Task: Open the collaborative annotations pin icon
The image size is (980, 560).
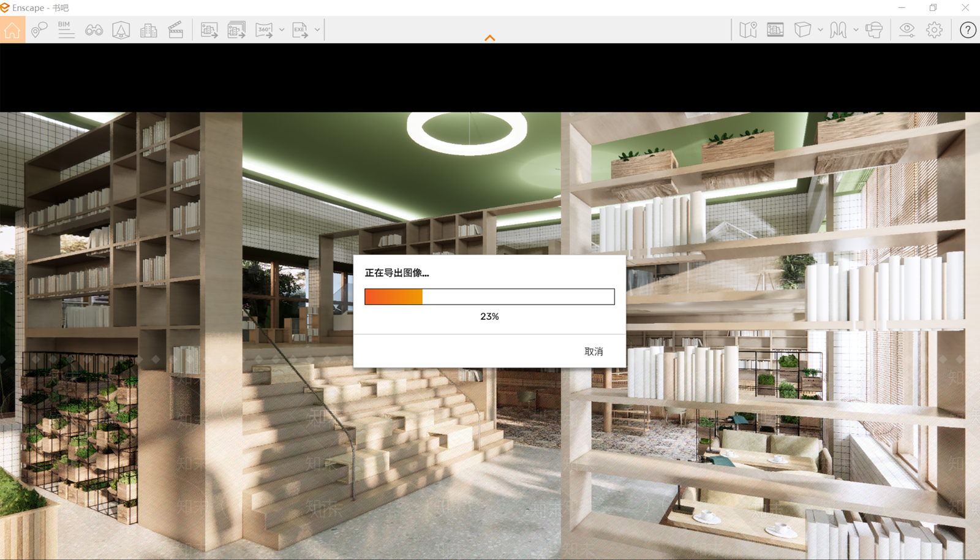Action: click(39, 30)
